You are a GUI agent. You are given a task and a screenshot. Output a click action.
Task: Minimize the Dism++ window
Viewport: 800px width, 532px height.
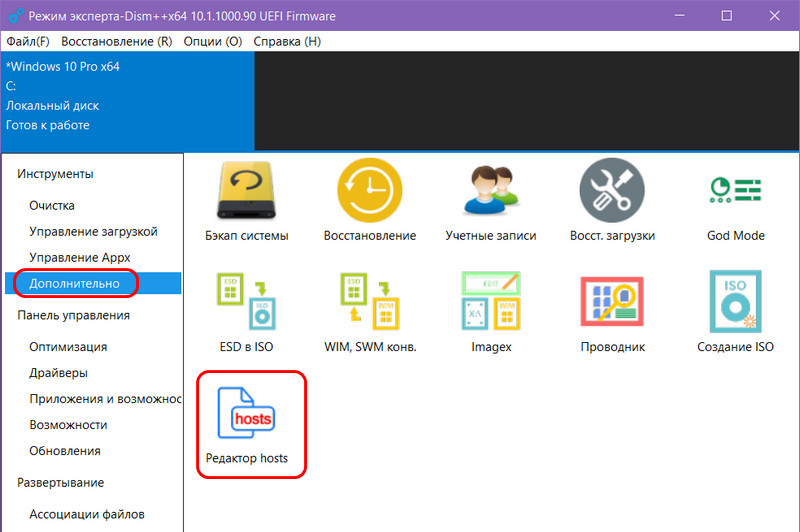click(x=679, y=16)
